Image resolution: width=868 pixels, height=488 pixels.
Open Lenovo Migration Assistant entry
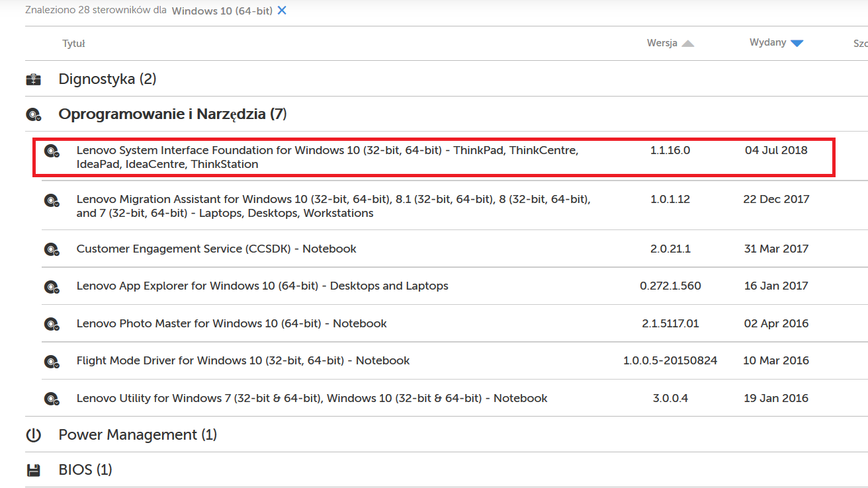(333, 206)
